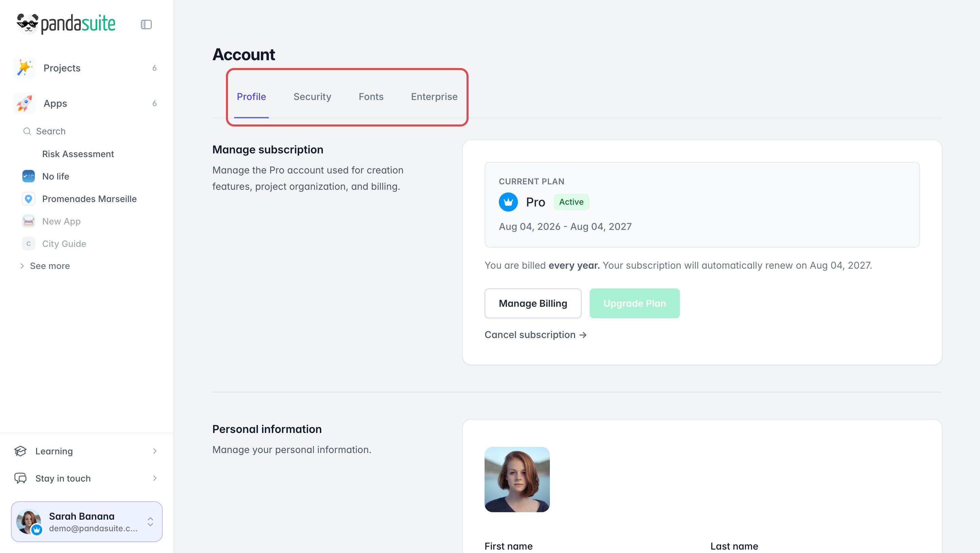Click the Projects count 6
The width and height of the screenshot is (980, 553).
tap(154, 68)
